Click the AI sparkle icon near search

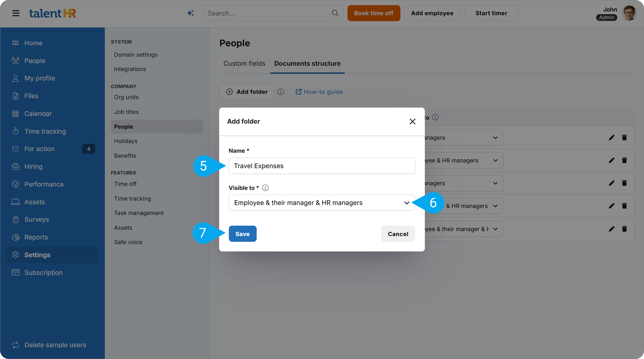click(x=191, y=13)
